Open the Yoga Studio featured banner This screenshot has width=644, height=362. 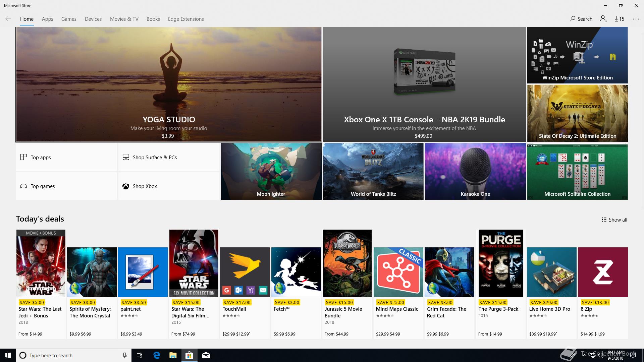pos(169,84)
